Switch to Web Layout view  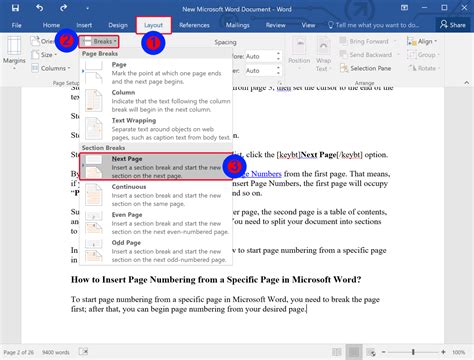[x=371, y=352]
